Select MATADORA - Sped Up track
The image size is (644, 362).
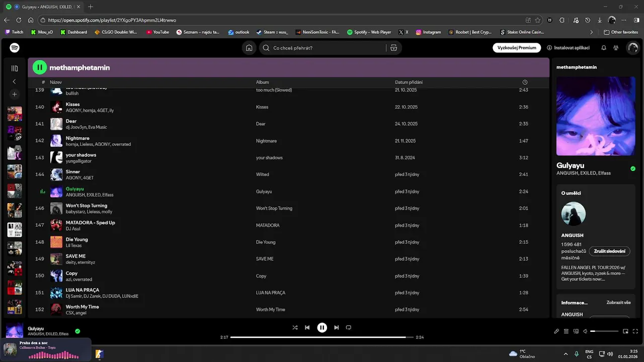pyautogui.click(x=288, y=225)
